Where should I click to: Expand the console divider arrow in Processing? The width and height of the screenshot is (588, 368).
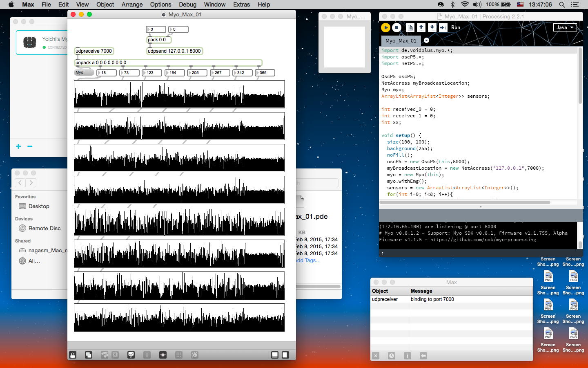[x=480, y=207]
